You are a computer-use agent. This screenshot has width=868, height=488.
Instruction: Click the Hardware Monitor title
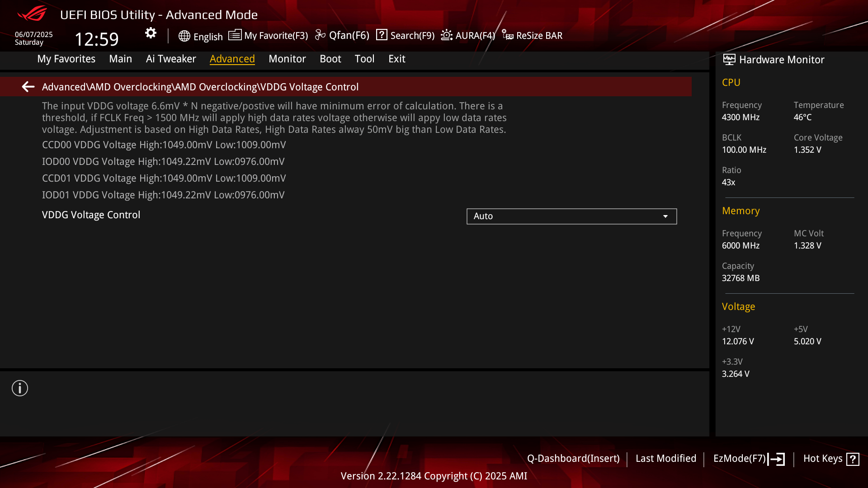click(x=782, y=60)
